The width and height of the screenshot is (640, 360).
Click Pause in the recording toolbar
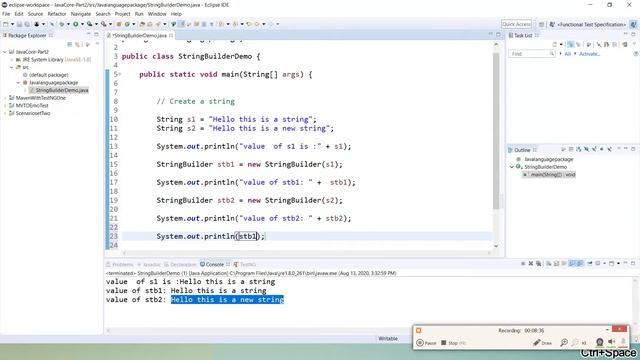[x=427, y=343]
